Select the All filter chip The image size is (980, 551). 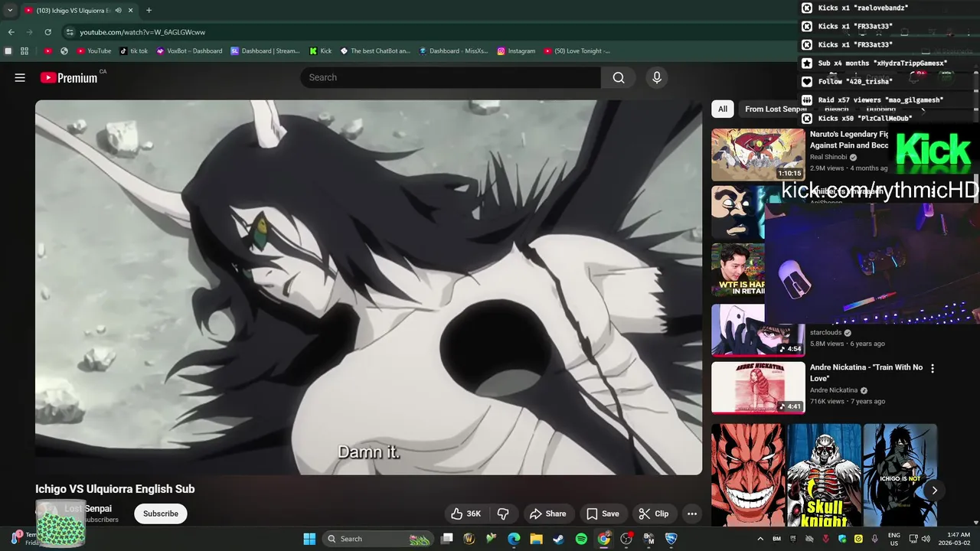coord(722,109)
